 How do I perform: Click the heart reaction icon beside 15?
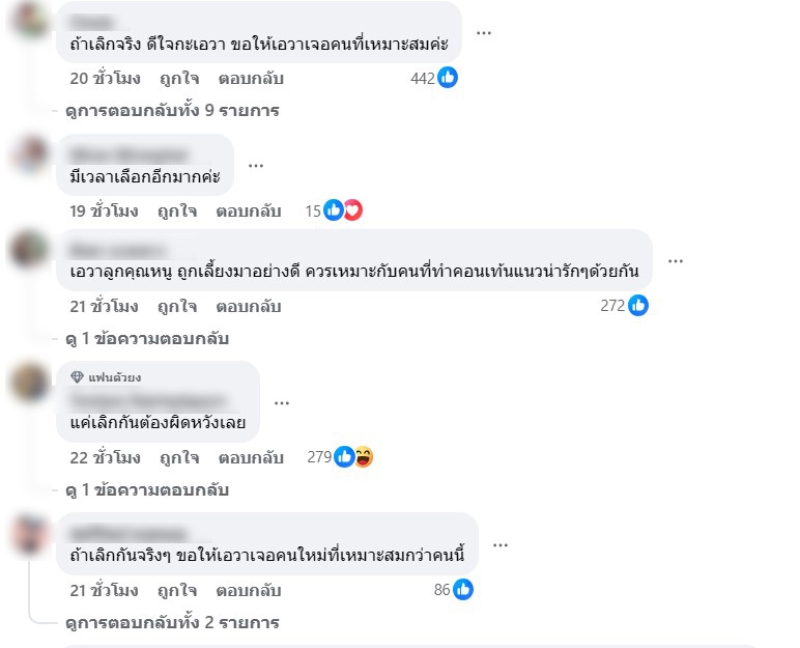click(x=353, y=210)
